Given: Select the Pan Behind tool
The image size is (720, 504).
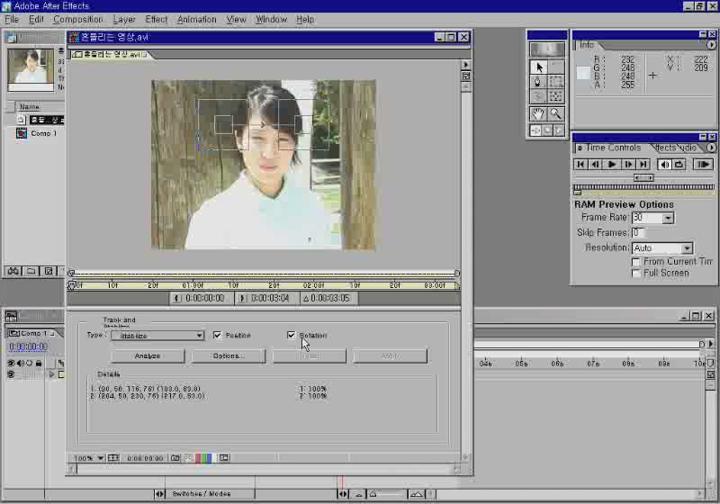Looking at the screenshot, I should point(556,97).
